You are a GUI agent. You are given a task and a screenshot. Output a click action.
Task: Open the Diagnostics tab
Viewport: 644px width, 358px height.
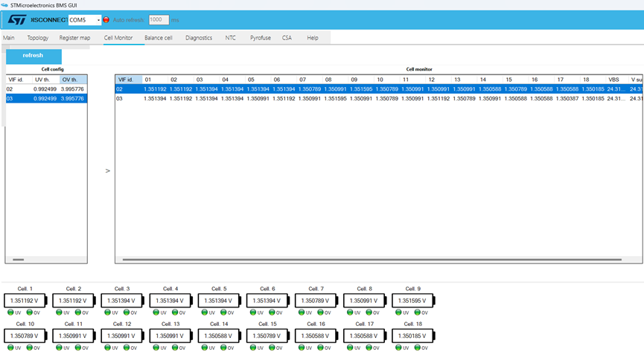(x=199, y=38)
